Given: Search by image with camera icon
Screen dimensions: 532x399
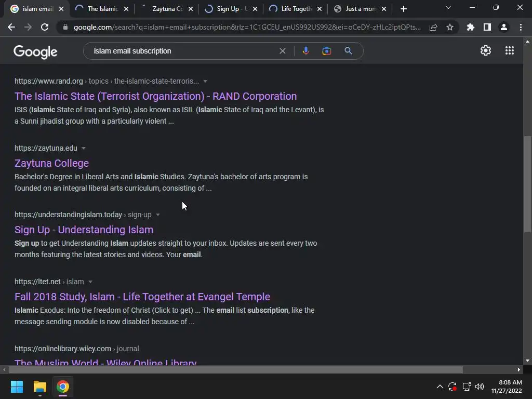Looking at the screenshot, I should point(326,51).
